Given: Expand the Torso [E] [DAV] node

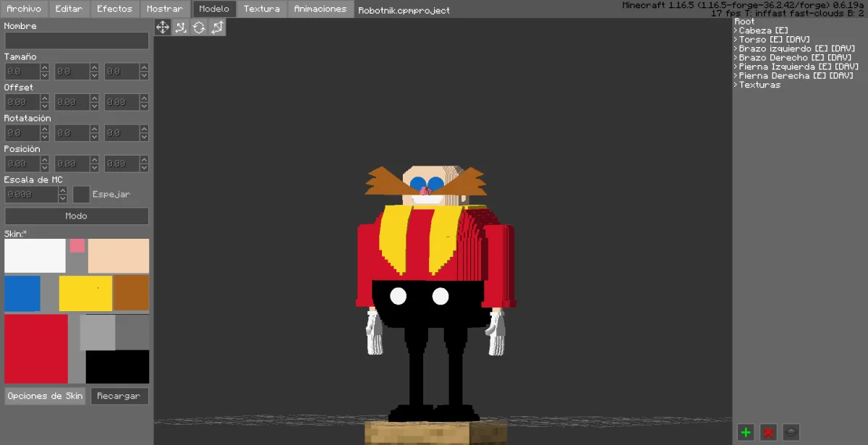Looking at the screenshot, I should [736, 40].
